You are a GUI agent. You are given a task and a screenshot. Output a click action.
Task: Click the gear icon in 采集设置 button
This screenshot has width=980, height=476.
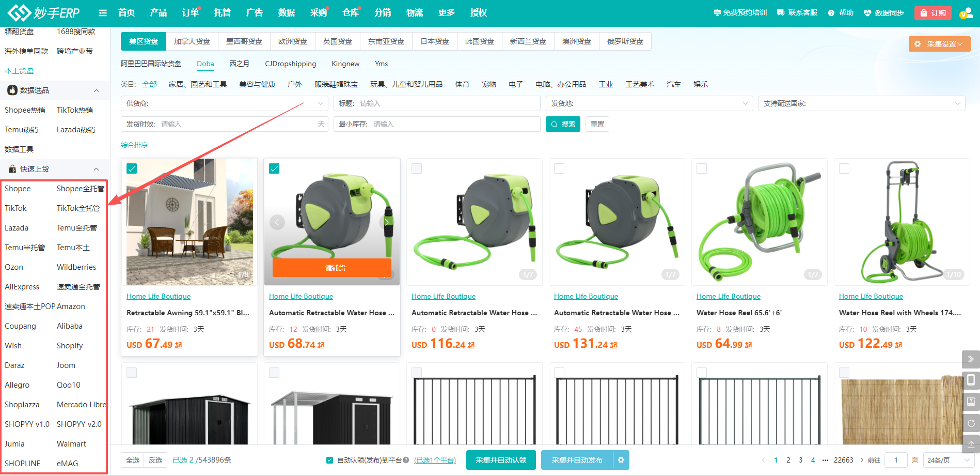coord(918,44)
